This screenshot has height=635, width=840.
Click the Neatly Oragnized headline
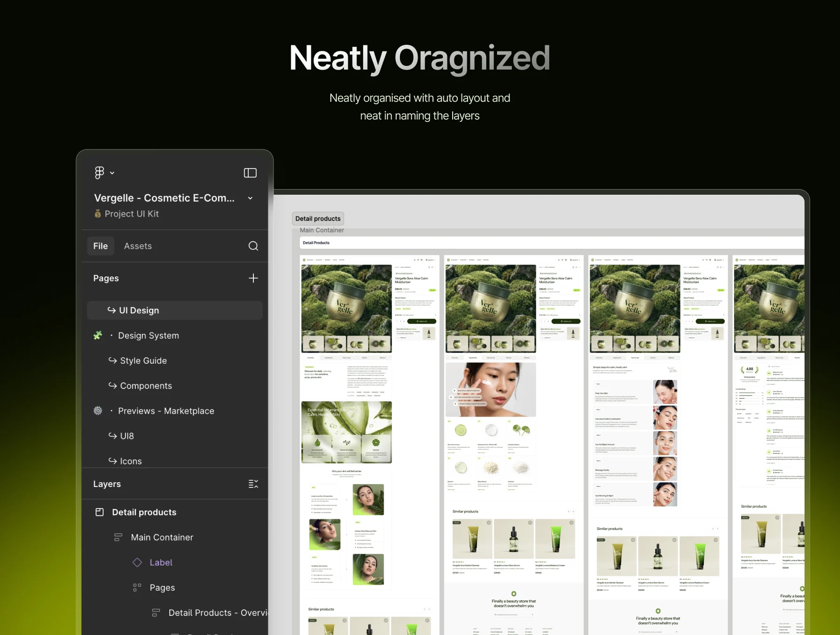420,58
